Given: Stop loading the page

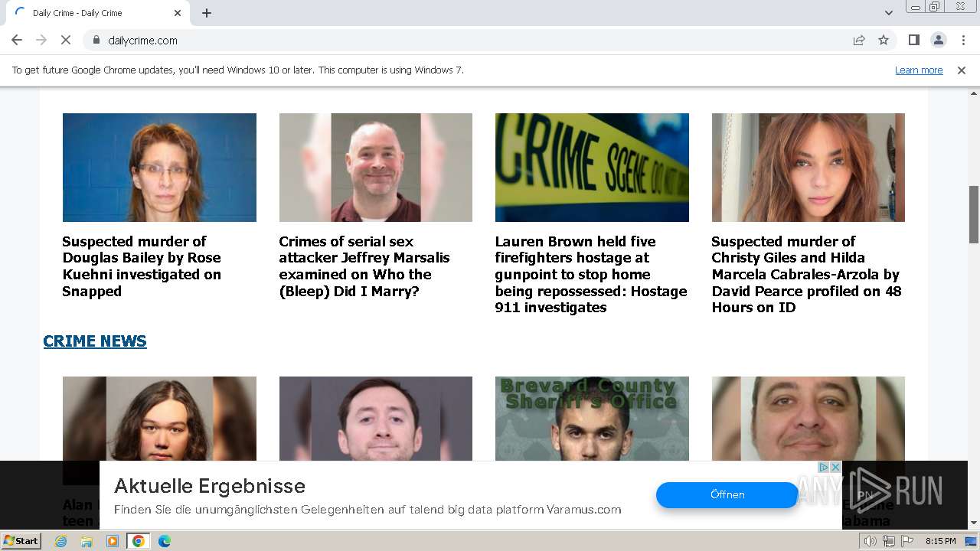Looking at the screenshot, I should pyautogui.click(x=66, y=40).
